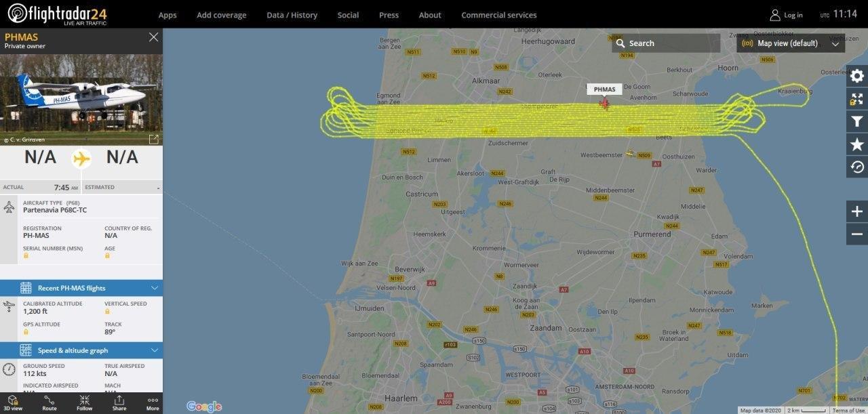868x414 pixels.
Task: Switch to 3D view
Action: (13, 403)
